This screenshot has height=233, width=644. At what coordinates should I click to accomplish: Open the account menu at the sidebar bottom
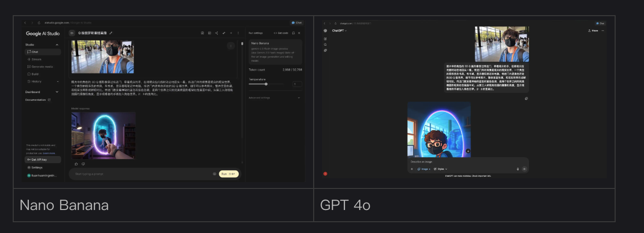43,175
